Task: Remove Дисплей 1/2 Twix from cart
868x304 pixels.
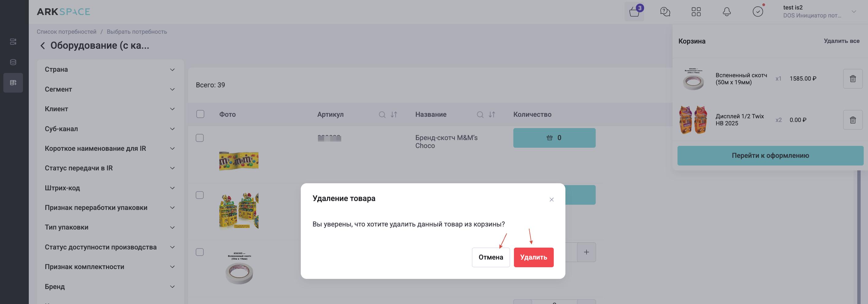Action: [852, 120]
